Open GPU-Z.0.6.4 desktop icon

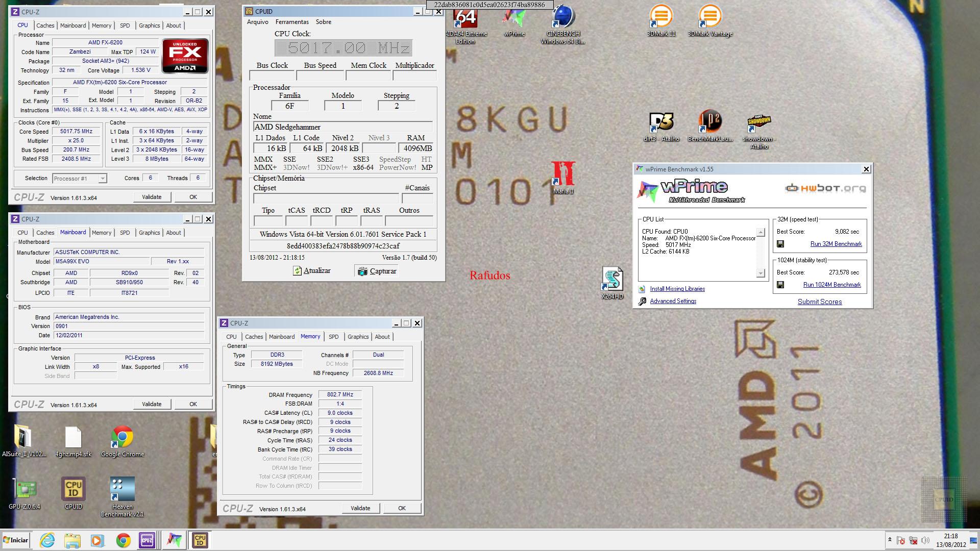point(24,493)
